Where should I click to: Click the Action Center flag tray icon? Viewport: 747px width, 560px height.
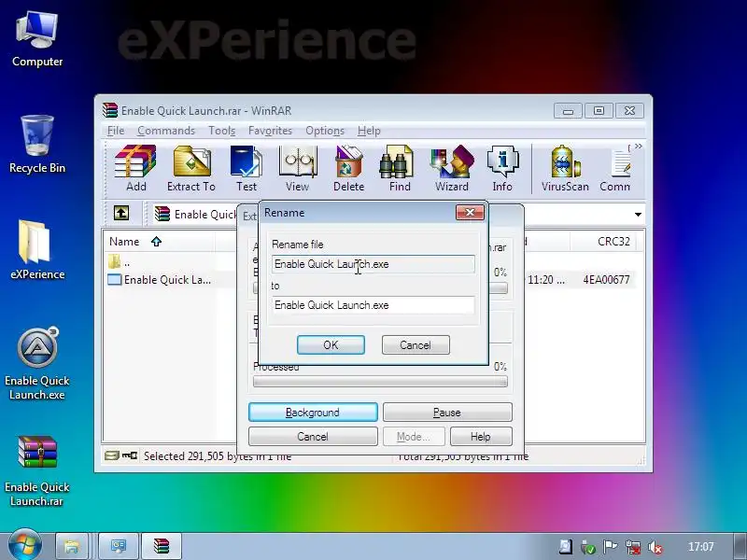(x=610, y=547)
